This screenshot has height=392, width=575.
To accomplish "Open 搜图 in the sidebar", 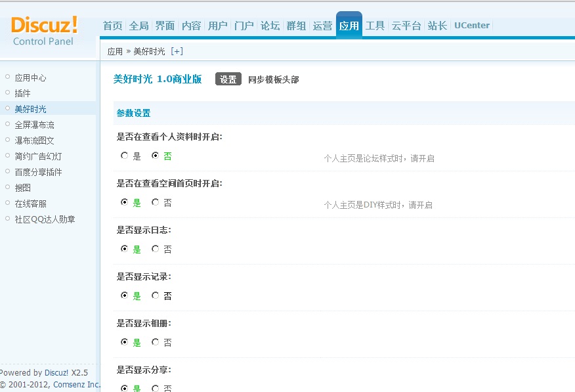I will click(x=22, y=188).
